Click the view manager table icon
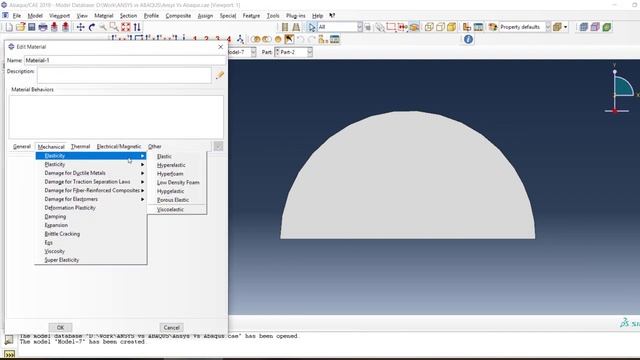 335,40
